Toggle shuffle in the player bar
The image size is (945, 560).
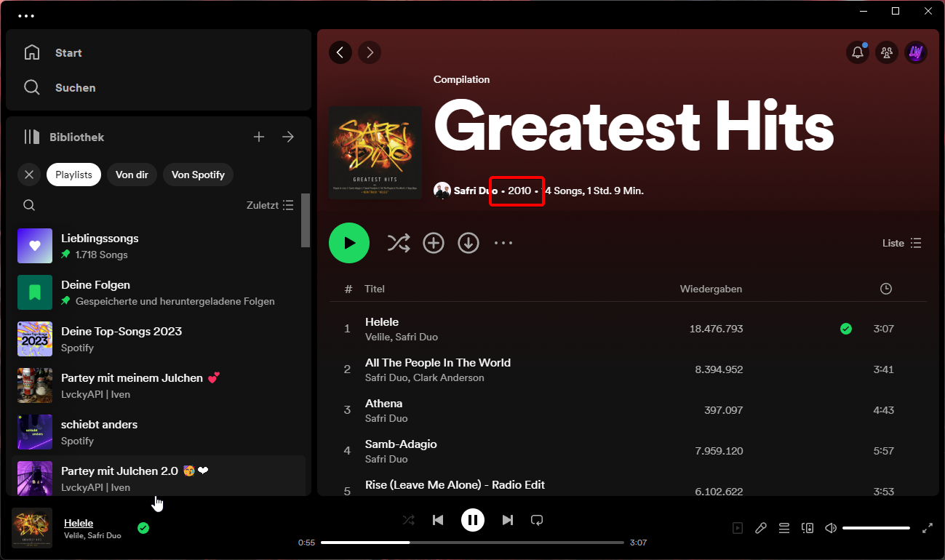coord(409,520)
